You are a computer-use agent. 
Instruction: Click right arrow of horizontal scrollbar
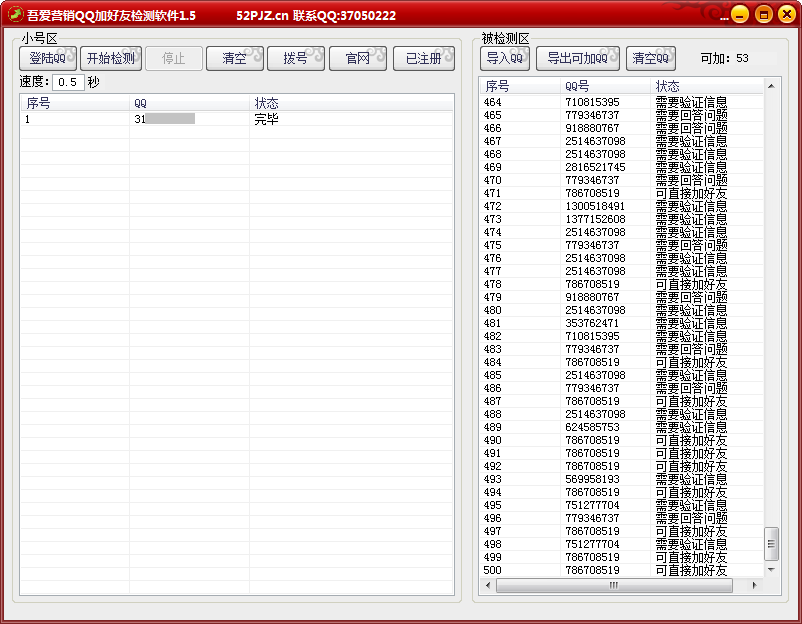(x=754, y=585)
